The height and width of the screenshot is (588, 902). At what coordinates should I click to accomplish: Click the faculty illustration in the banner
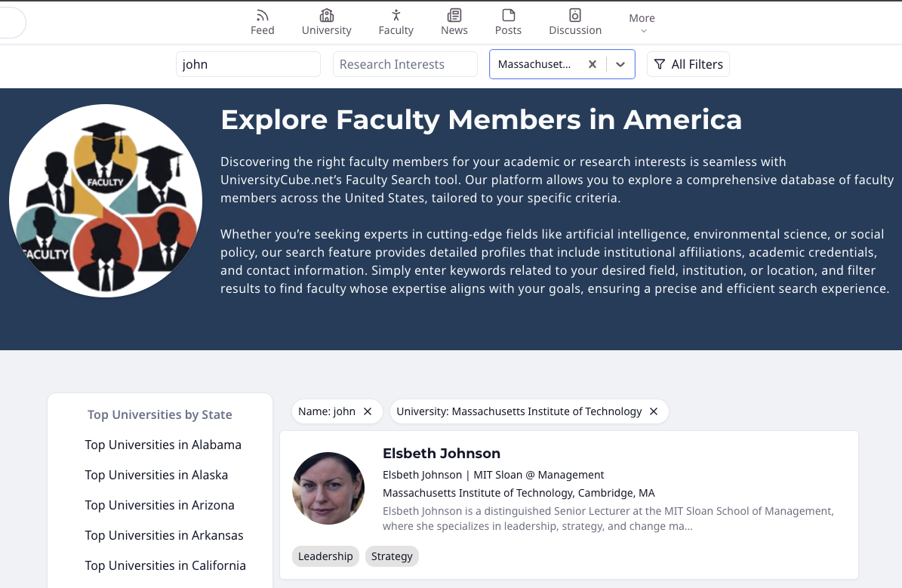pos(106,201)
